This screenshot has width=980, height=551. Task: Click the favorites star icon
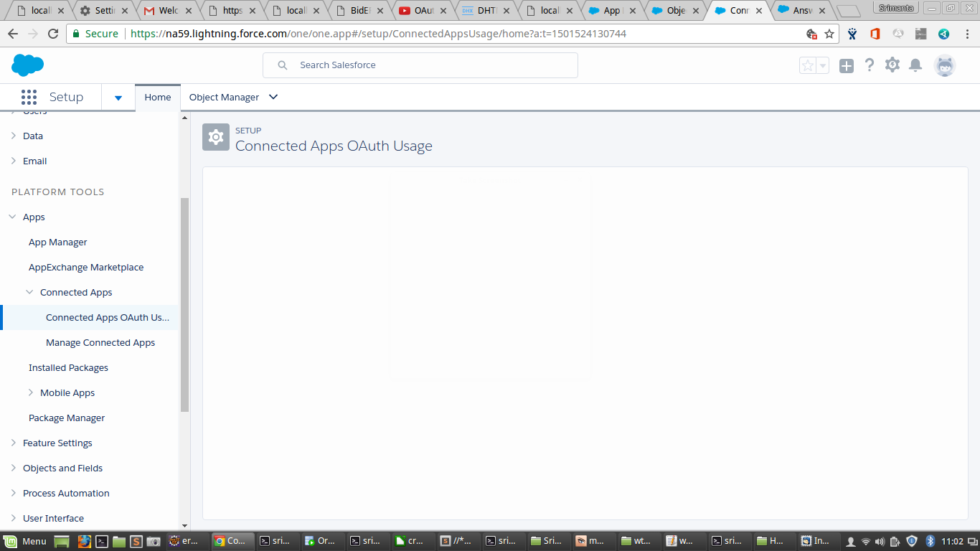[806, 65]
